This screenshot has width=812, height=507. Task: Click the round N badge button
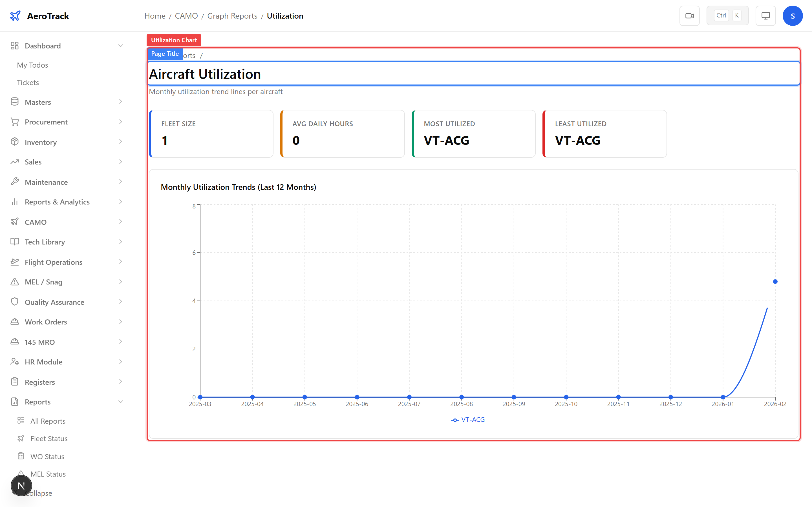pos(21,485)
